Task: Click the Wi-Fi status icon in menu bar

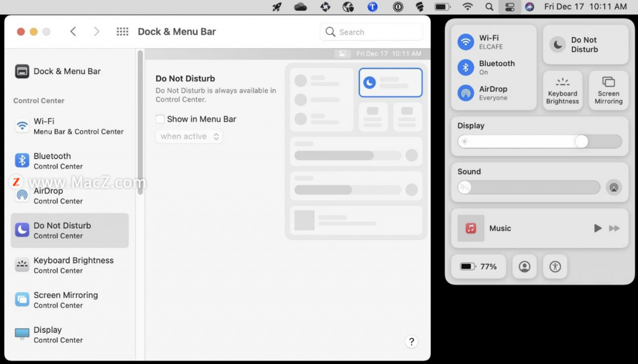Action: pos(468,7)
